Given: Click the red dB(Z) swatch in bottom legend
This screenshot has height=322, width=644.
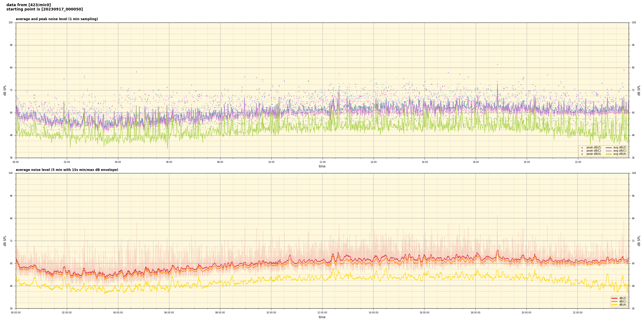Looking at the screenshot, I should [x=614, y=298].
